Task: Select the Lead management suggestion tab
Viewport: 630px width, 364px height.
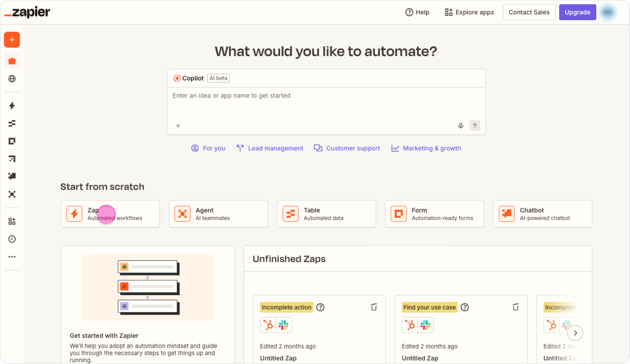Action: 269,148
